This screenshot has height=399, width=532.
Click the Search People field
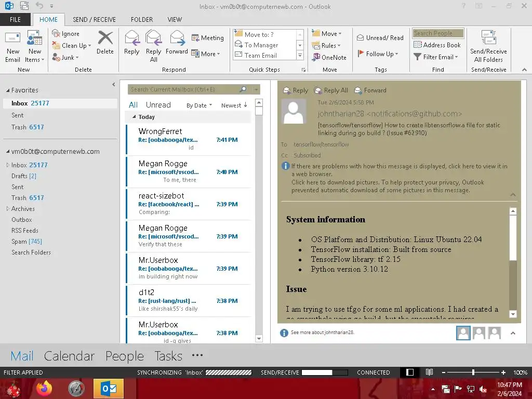(x=438, y=33)
